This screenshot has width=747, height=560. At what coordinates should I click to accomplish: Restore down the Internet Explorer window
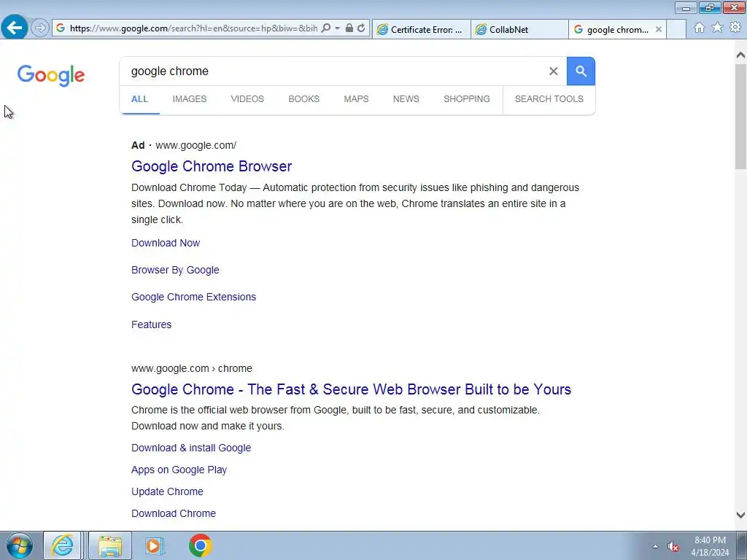[x=710, y=7]
